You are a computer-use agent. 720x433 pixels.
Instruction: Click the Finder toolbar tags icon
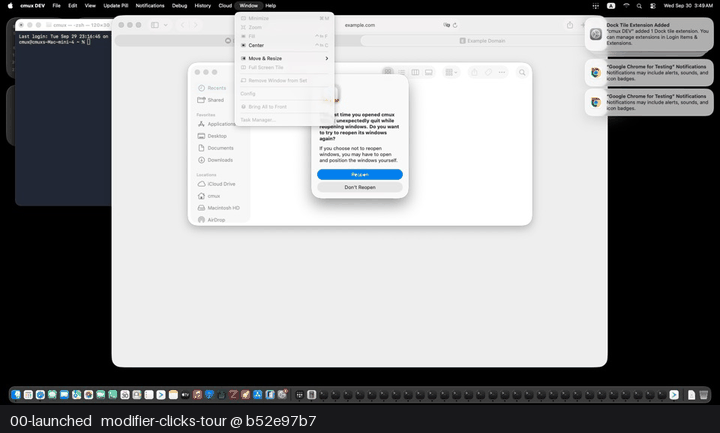pos(488,72)
